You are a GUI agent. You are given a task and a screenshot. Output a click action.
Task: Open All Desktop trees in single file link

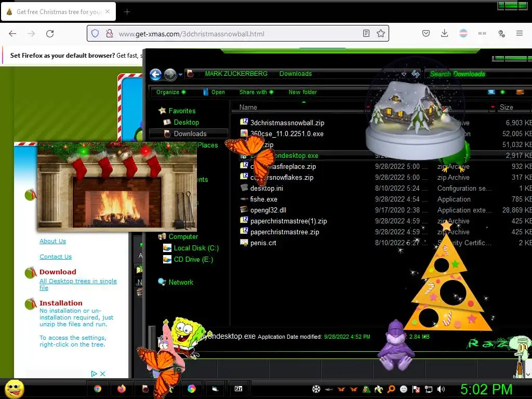coord(78,284)
